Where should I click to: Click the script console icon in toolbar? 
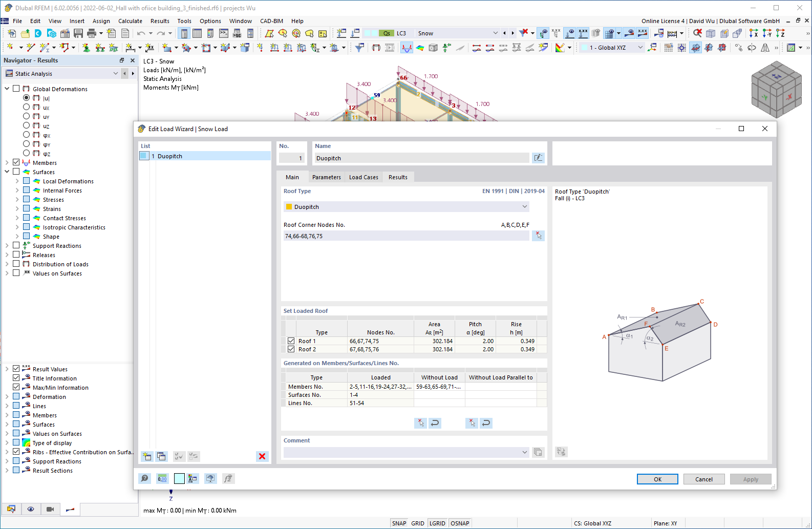[224, 33]
